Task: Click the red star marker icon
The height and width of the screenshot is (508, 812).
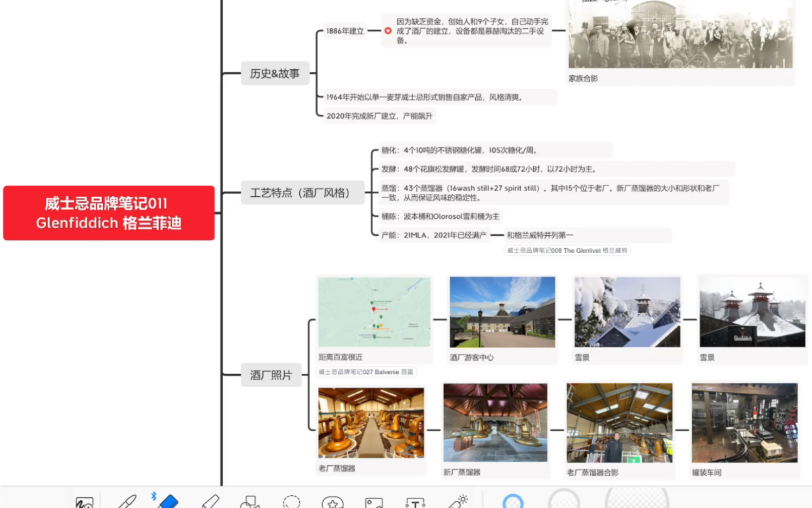Action: coord(388,31)
